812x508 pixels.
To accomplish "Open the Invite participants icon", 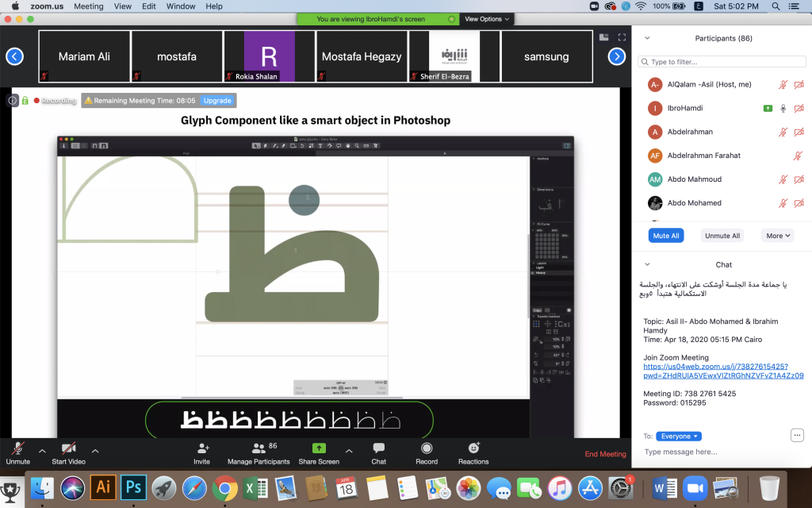I will pyautogui.click(x=202, y=448).
